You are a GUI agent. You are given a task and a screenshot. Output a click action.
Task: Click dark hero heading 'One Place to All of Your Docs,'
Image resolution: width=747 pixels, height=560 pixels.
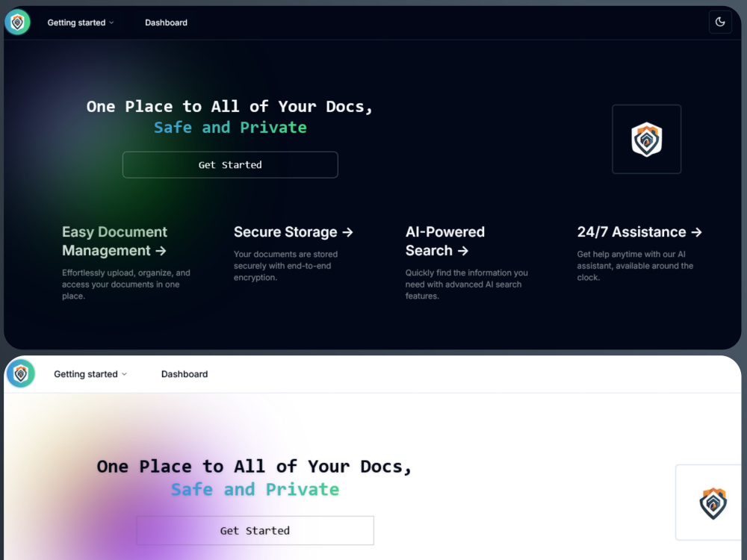pyautogui.click(x=229, y=107)
